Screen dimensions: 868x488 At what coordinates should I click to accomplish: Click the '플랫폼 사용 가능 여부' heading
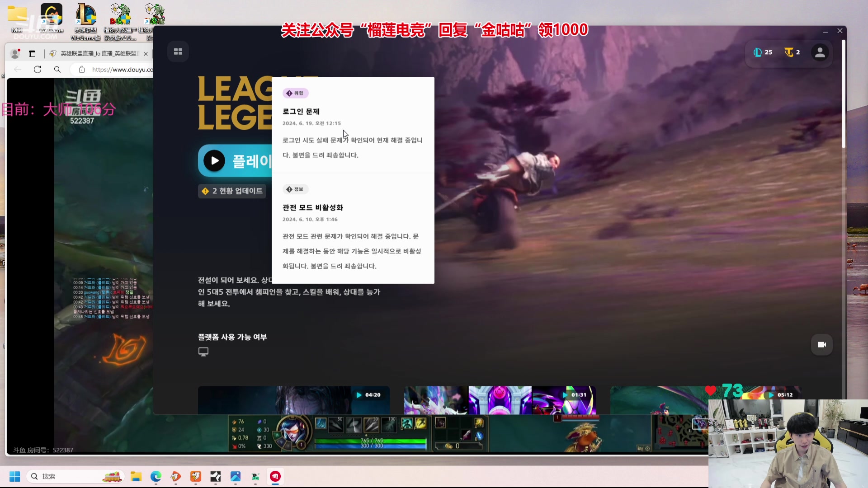click(232, 337)
